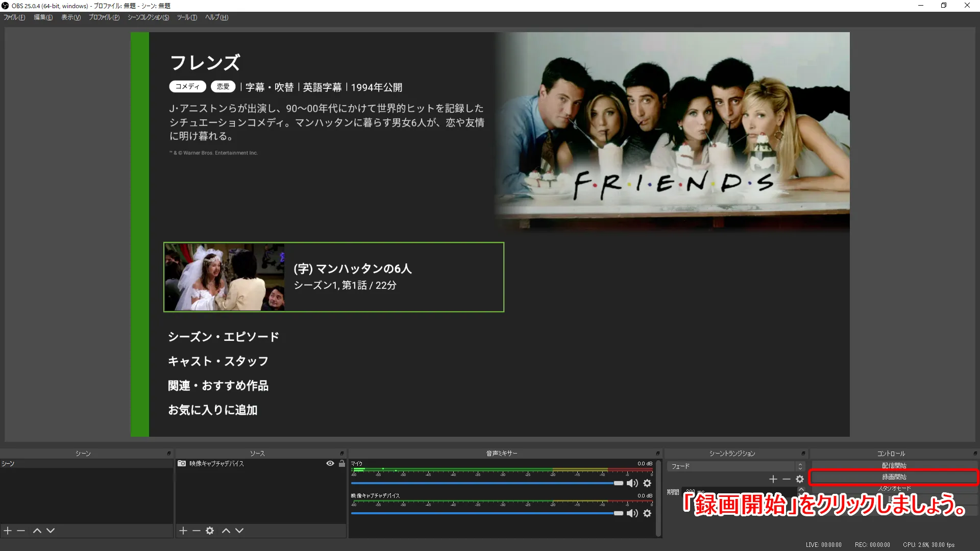The width and height of the screenshot is (980, 551).
Task: Move the scene down in the list
Action: tap(51, 531)
